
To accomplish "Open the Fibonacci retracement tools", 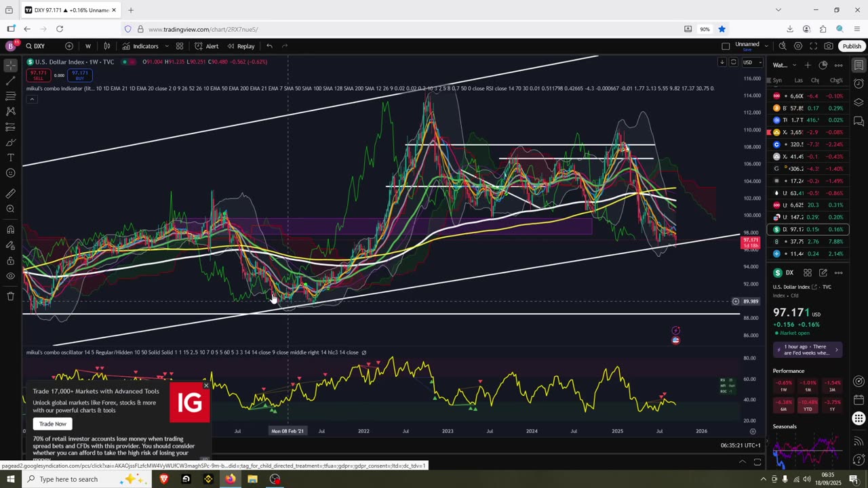I will click(x=10, y=96).
